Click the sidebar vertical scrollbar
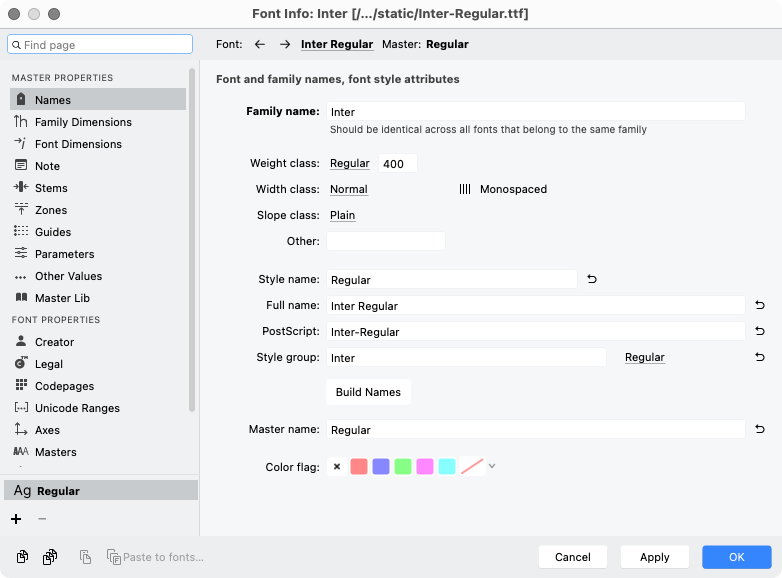 tap(192, 239)
